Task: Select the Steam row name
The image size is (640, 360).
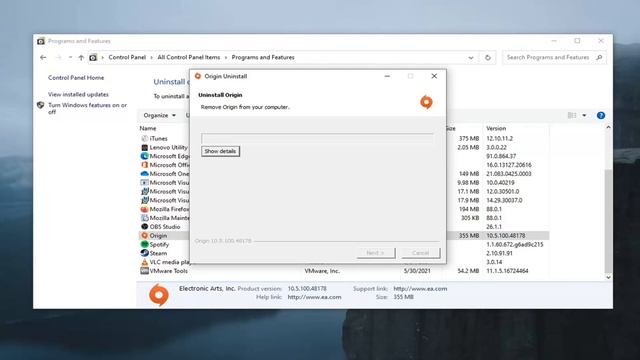Action: point(158,253)
